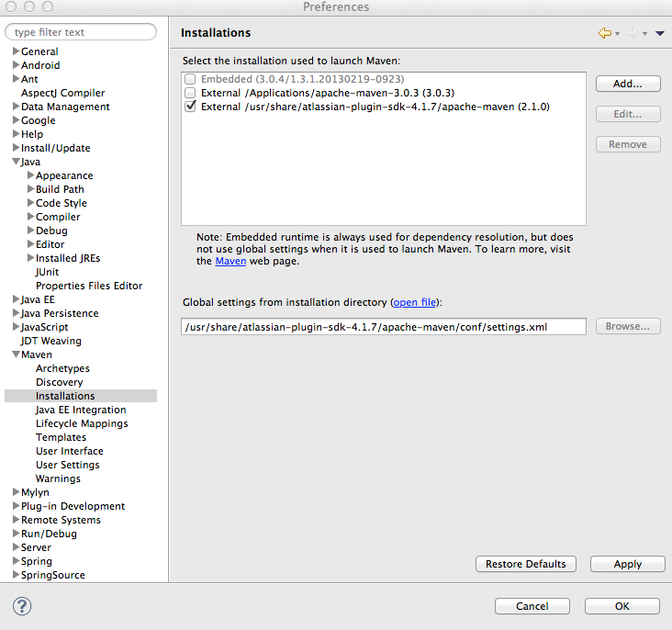Image resolution: width=672 pixels, height=630 pixels.
Task: Select Templates under Maven
Action: click(x=61, y=437)
